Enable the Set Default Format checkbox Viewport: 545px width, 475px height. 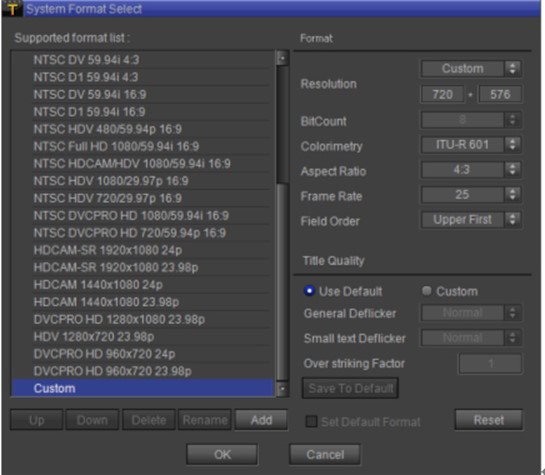pos(311,421)
